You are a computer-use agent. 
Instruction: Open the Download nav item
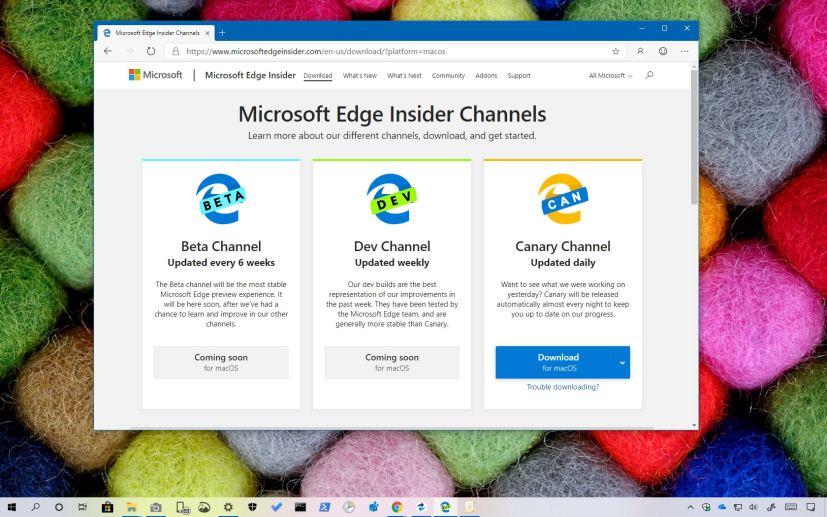pos(318,75)
